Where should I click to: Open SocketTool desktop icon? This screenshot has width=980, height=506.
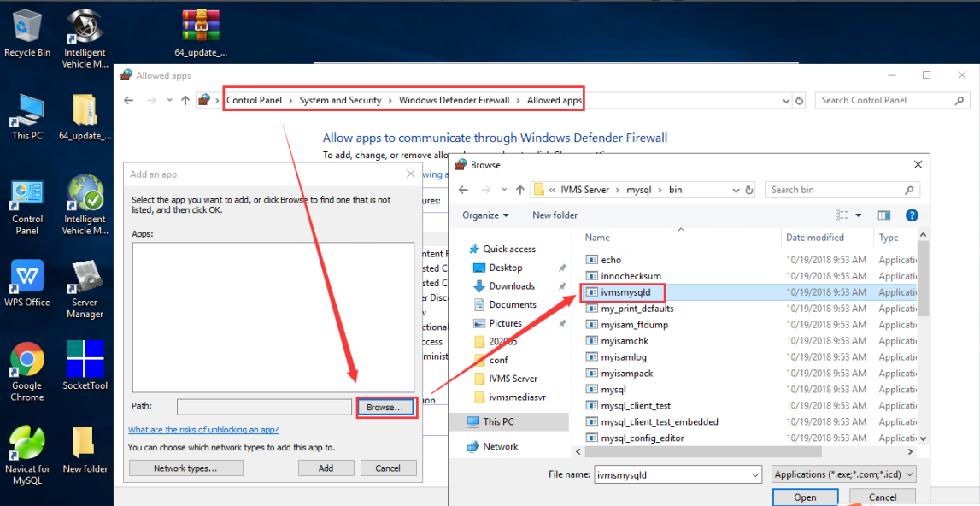[x=85, y=366]
